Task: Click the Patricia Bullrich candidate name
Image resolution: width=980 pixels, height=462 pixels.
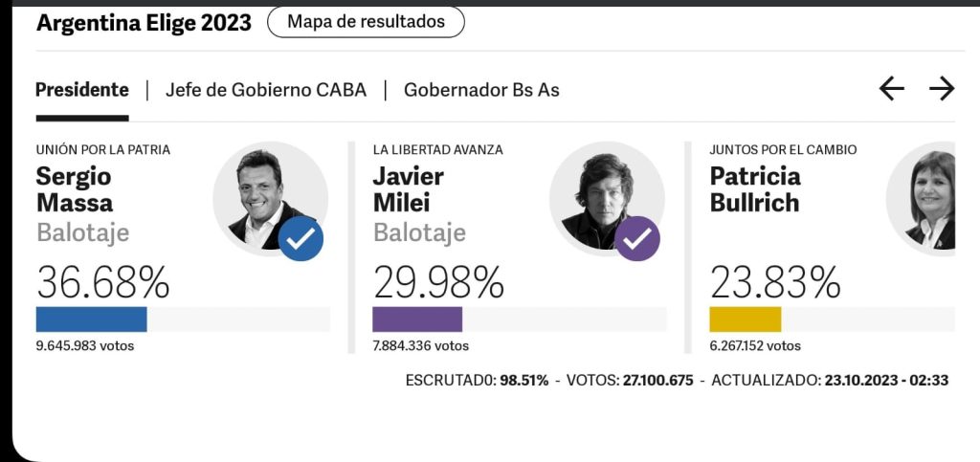Action: click(755, 189)
